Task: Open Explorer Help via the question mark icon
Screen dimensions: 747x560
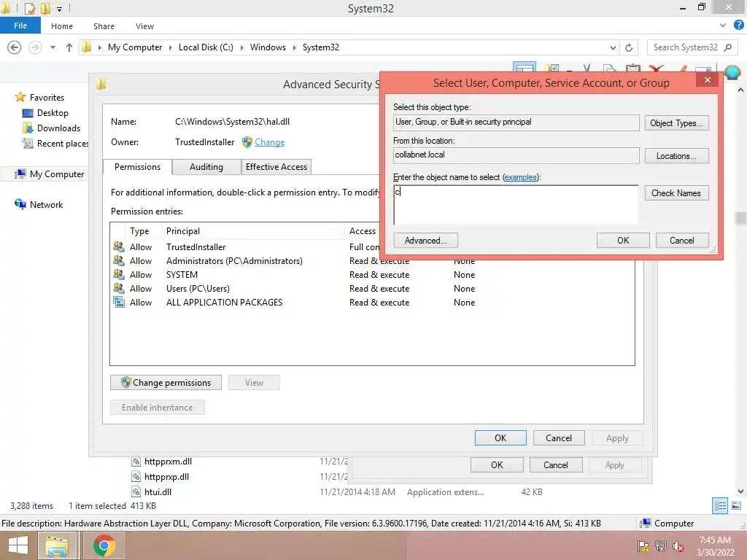Action: (738, 26)
